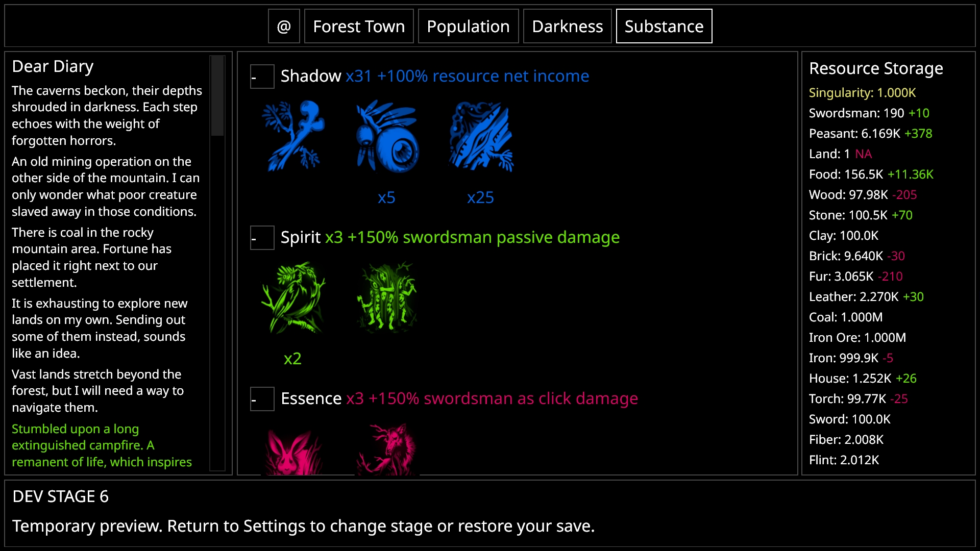Switch to the Forest Town tab
Viewport: 980px width, 551px height.
[359, 26]
